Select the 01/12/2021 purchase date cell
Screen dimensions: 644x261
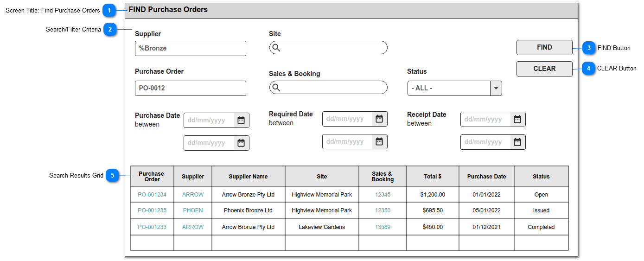[x=486, y=227]
